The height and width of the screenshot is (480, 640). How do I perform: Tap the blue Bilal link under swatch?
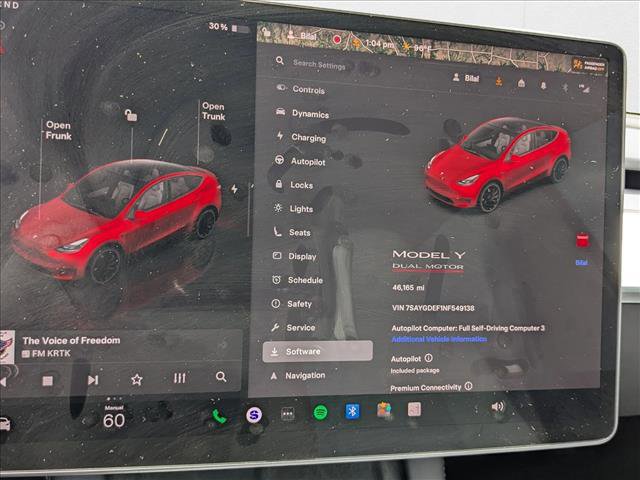(582, 262)
